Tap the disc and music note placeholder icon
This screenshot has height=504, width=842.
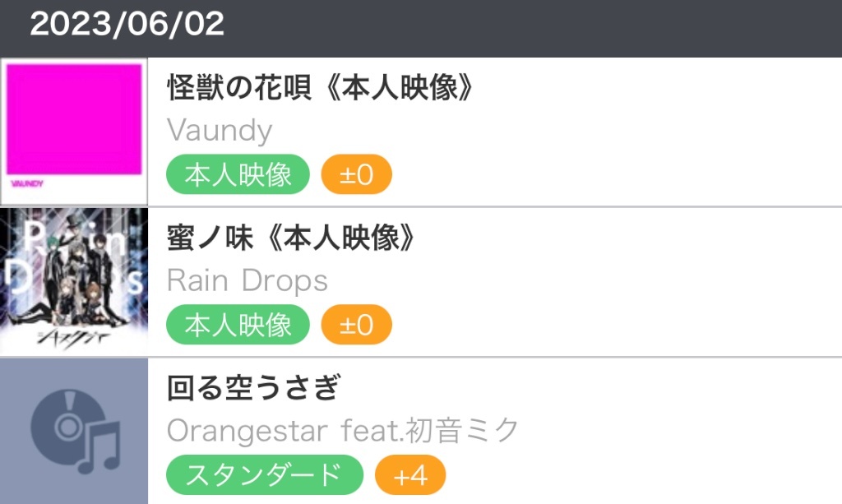click(74, 432)
